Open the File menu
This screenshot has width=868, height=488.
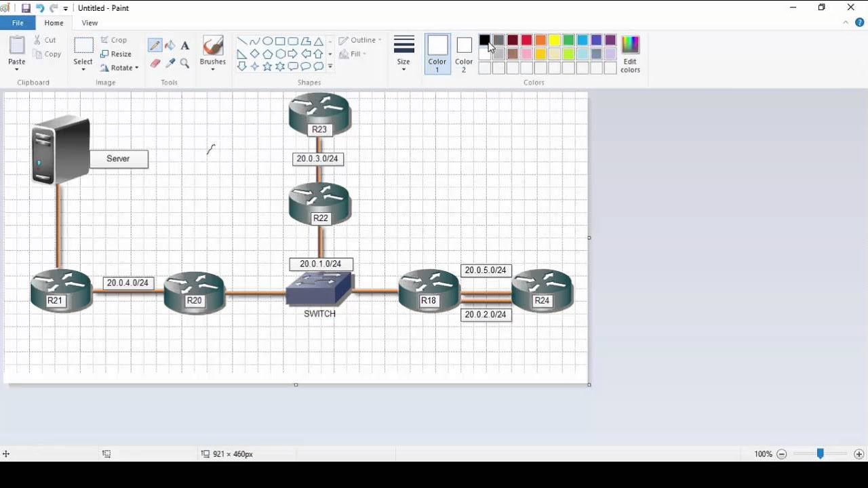click(x=18, y=23)
